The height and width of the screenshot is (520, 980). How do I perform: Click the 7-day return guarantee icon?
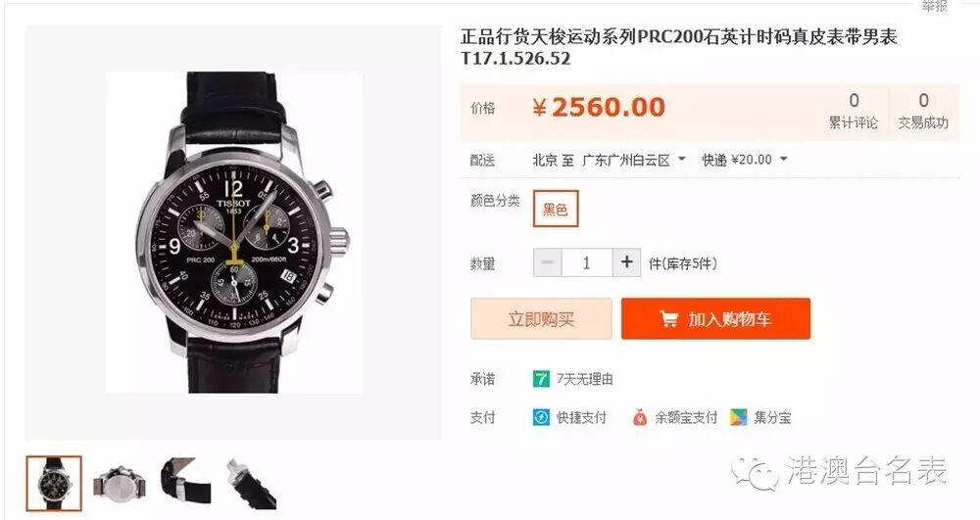[541, 379]
